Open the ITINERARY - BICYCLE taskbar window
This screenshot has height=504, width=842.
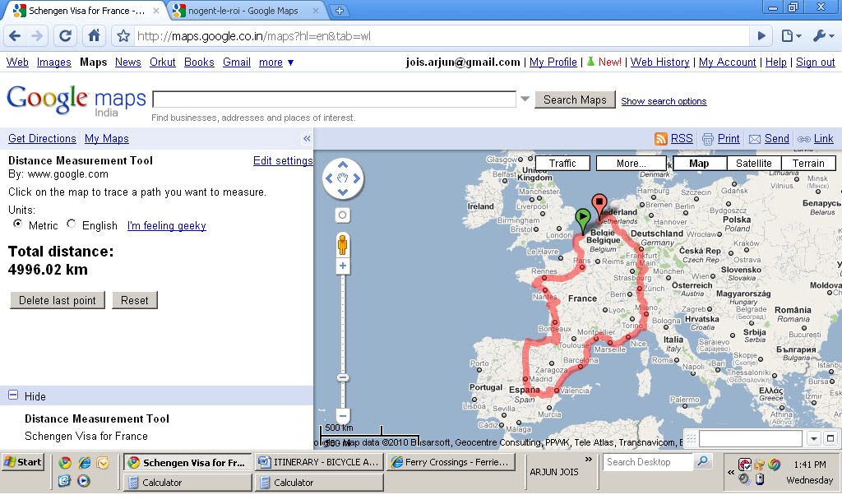click(x=320, y=462)
